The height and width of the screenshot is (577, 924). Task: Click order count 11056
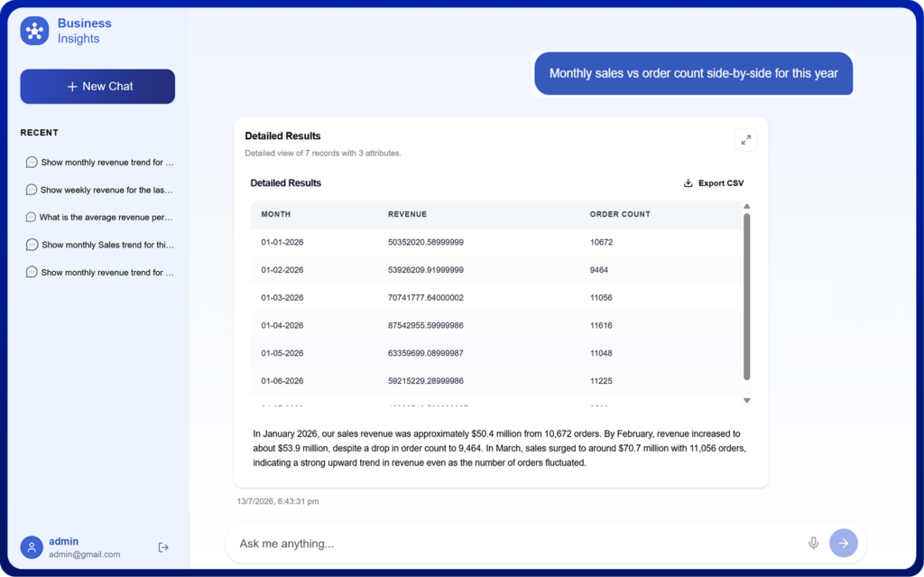[601, 297]
